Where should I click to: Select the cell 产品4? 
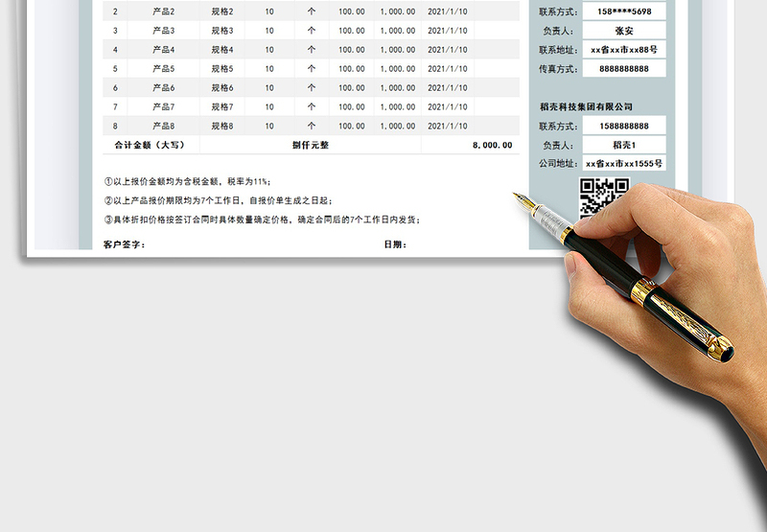(x=163, y=50)
